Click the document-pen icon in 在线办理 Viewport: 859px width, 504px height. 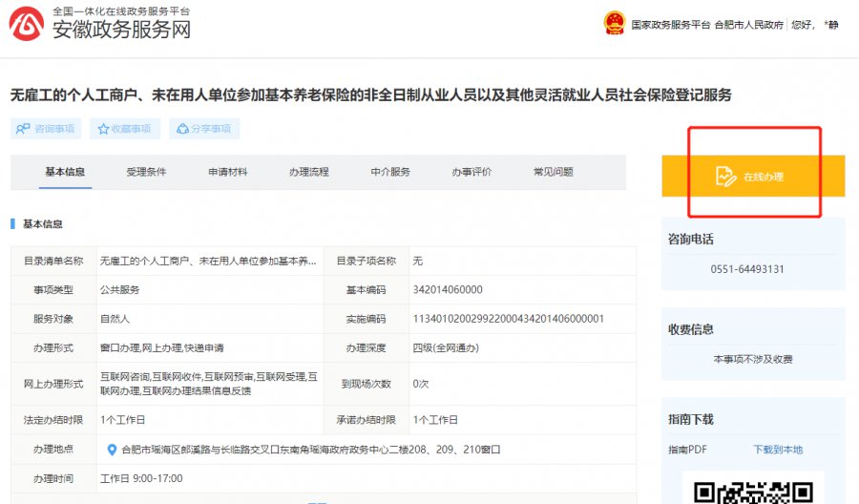pos(725,177)
